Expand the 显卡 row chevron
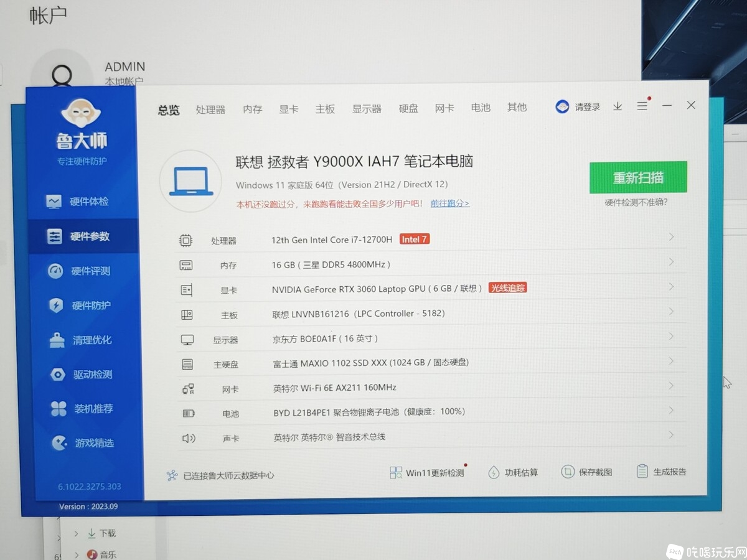This screenshot has width=747, height=560. (671, 287)
